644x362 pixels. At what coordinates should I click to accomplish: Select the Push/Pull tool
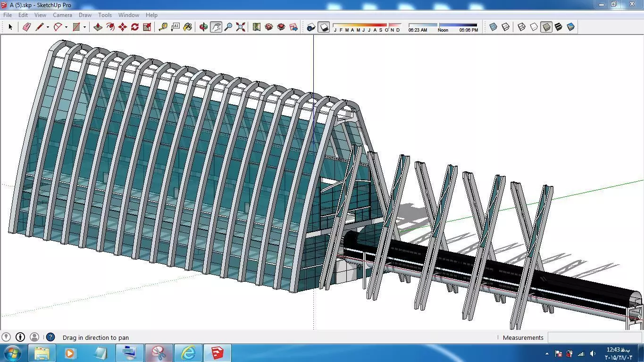[x=98, y=27]
